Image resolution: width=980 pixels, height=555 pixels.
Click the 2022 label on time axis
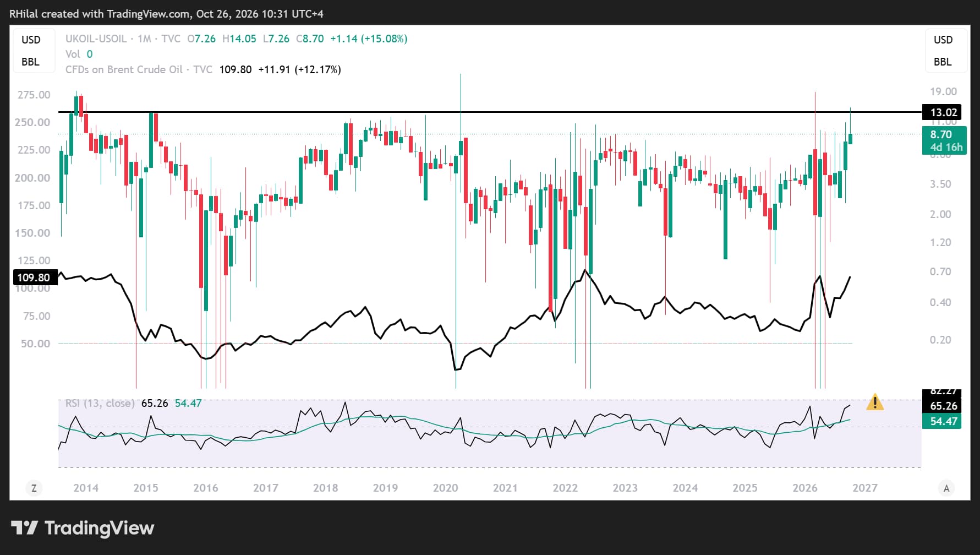(565, 488)
